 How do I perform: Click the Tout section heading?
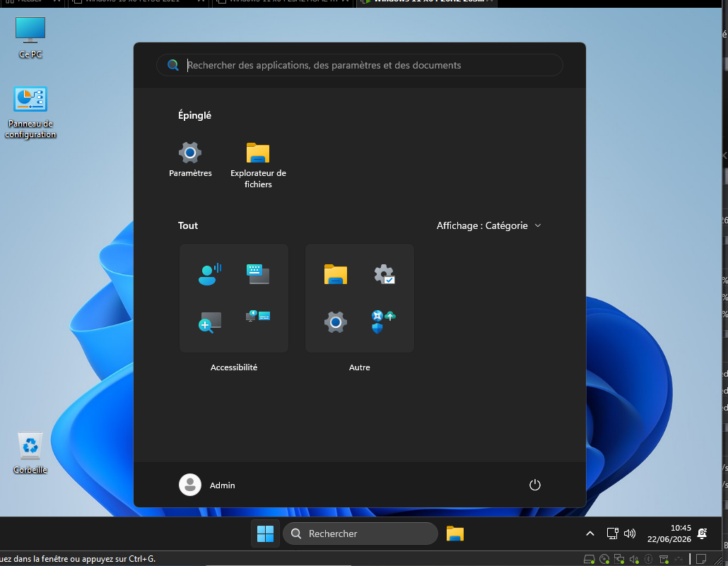[188, 225]
